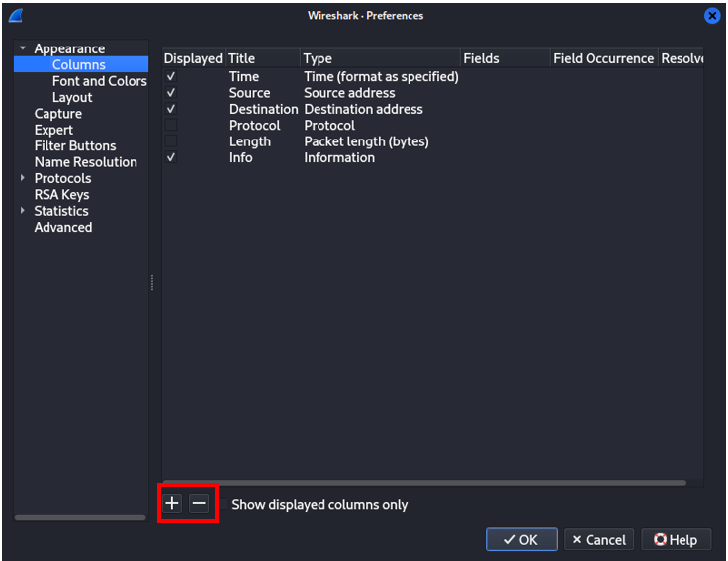Click the tree panel horizontal scrollbar
Screen dimensions: 728x561
click(80, 517)
